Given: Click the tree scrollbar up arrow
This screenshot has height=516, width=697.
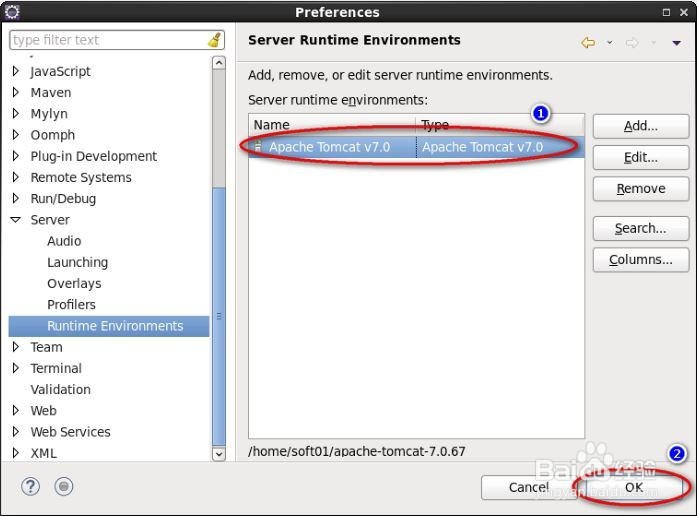Looking at the screenshot, I should tap(219, 63).
